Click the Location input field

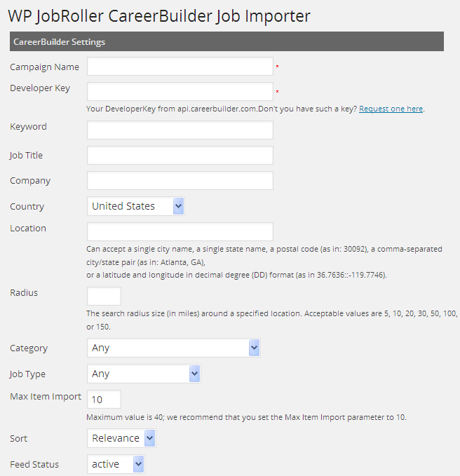click(x=180, y=231)
